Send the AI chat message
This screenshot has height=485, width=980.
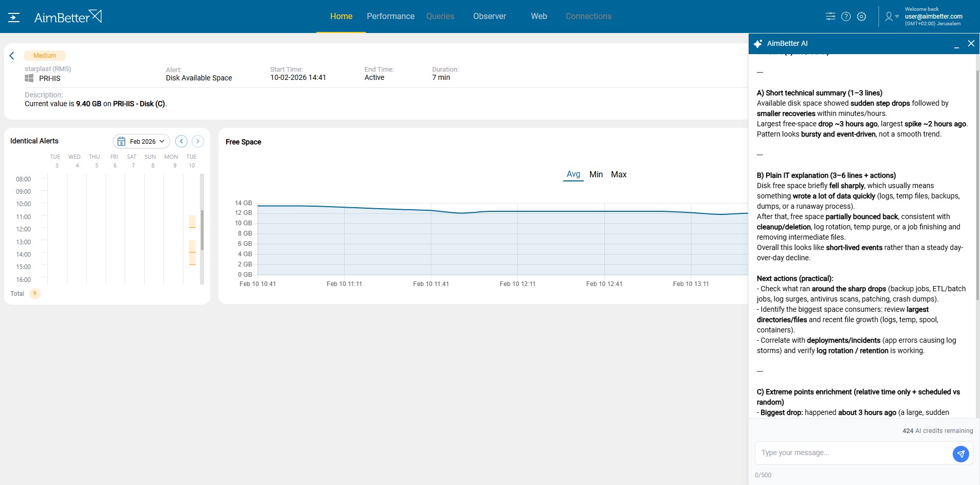(x=960, y=454)
